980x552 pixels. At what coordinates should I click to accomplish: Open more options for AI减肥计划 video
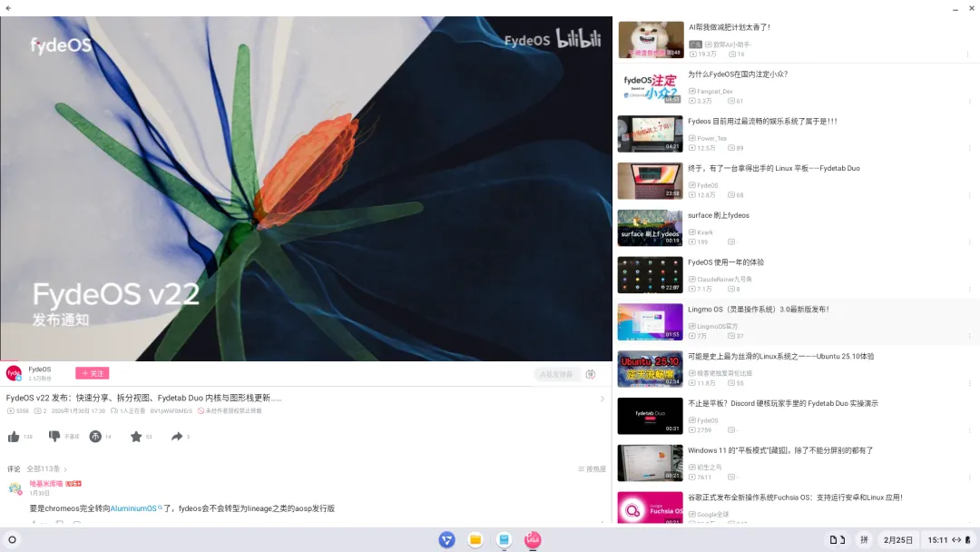pyautogui.click(x=968, y=54)
